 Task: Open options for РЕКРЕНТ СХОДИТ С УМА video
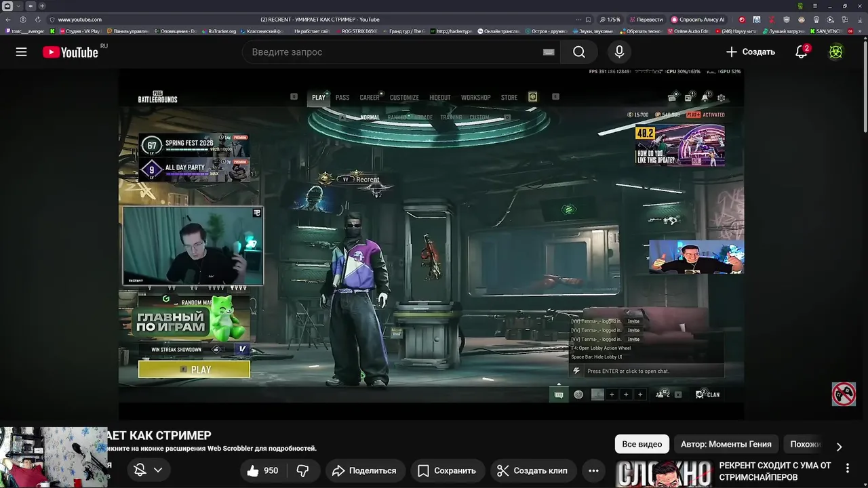[847, 468]
